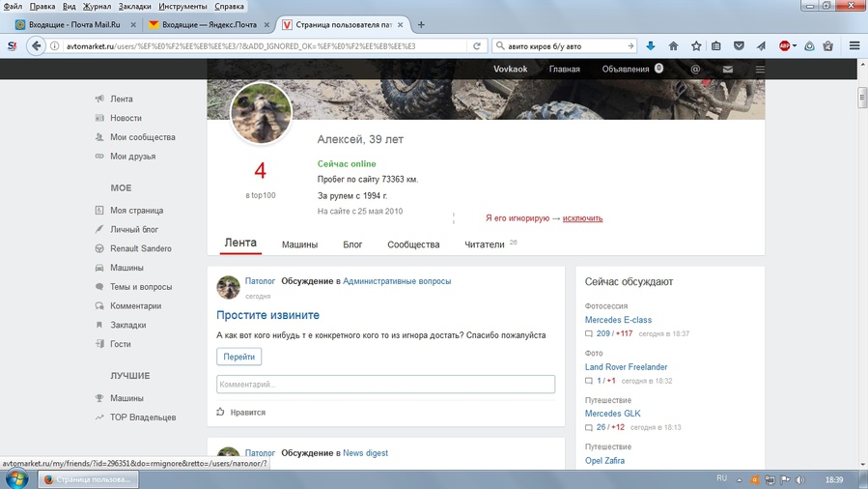Click the Vovkaok username in header
The image size is (868, 489).
(510, 70)
